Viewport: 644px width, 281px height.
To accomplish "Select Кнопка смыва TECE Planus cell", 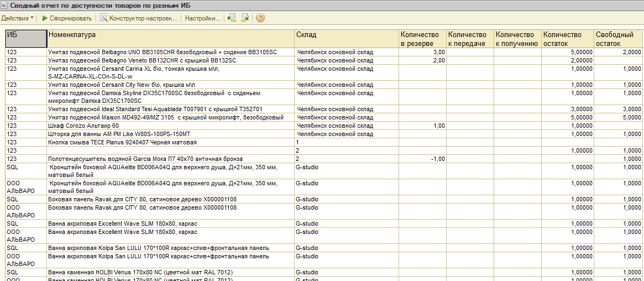I will (x=171, y=142).
